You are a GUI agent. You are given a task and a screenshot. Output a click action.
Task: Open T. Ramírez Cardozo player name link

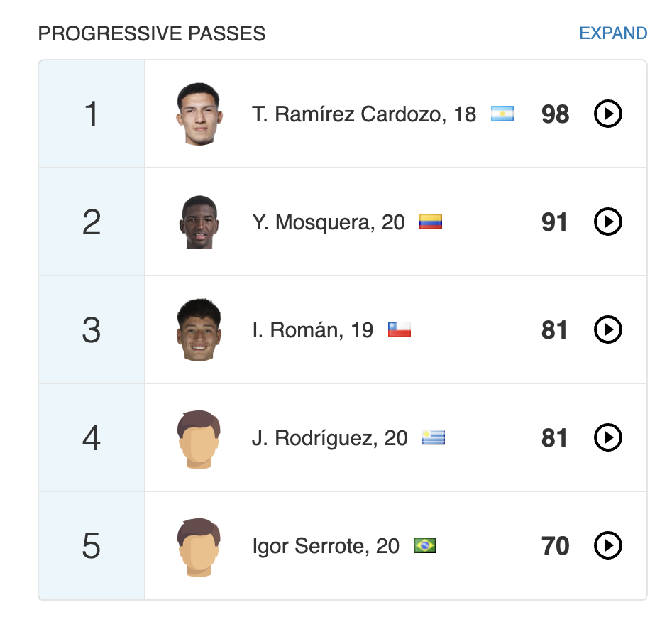point(346,114)
